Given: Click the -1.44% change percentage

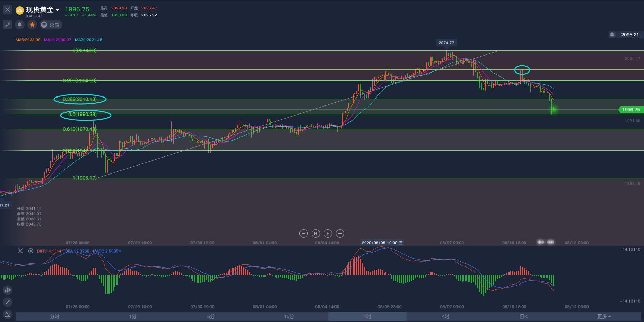Looking at the screenshot, I should (89, 15).
